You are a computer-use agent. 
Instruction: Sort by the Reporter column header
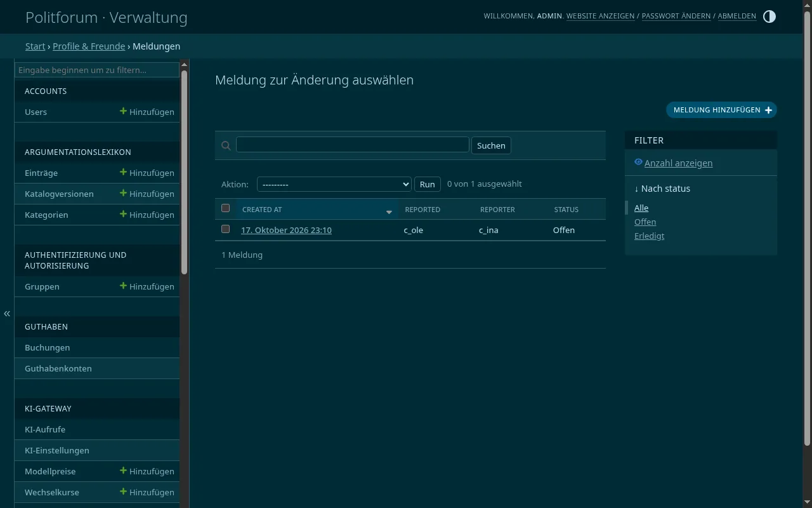(x=497, y=210)
